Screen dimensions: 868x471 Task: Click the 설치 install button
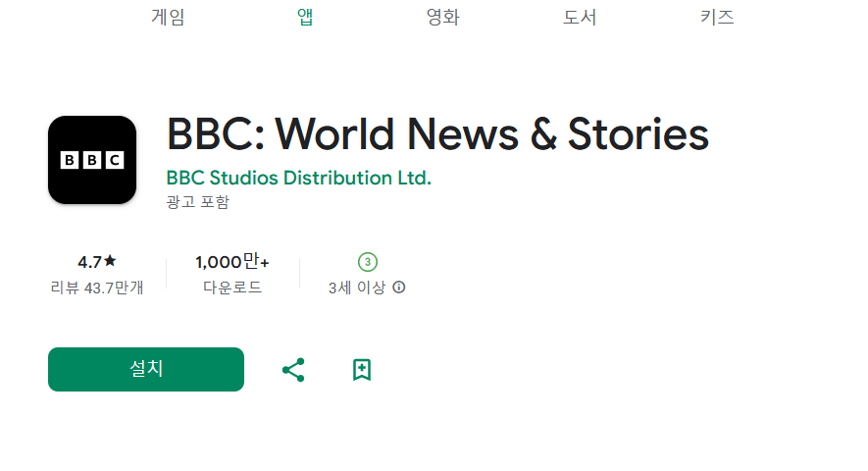pos(146,369)
